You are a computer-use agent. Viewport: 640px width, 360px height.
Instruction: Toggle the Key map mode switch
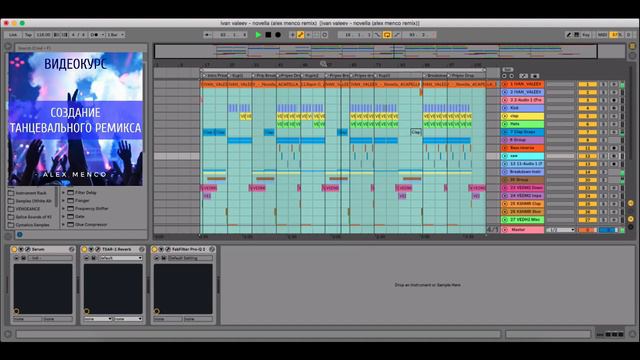[586, 35]
